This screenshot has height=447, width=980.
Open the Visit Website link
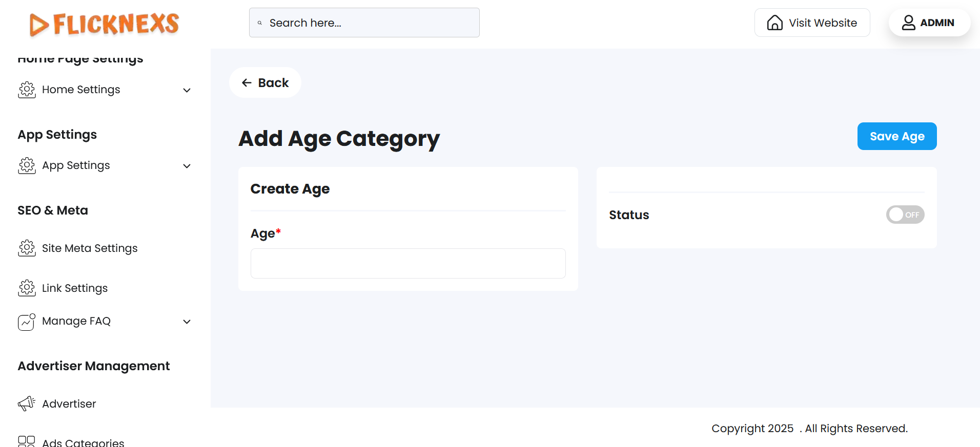click(812, 23)
